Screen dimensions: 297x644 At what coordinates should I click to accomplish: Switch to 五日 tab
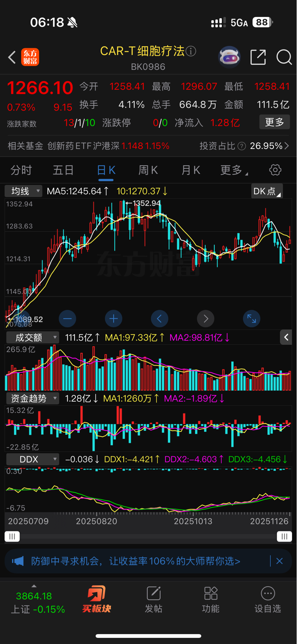[63, 170]
